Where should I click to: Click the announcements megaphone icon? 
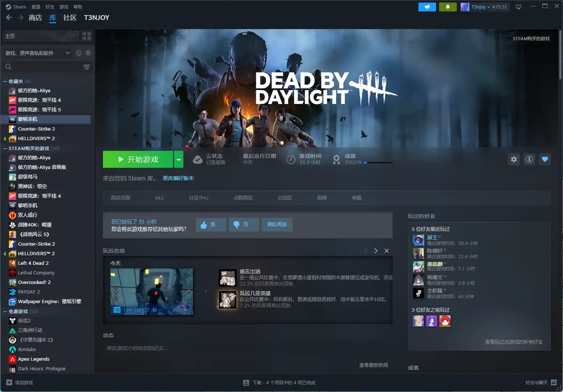(x=427, y=7)
